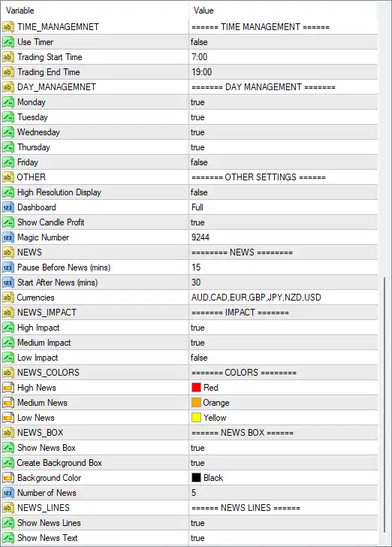
Task: Click the integer icon next to Dashboard
Action: click(x=8, y=207)
